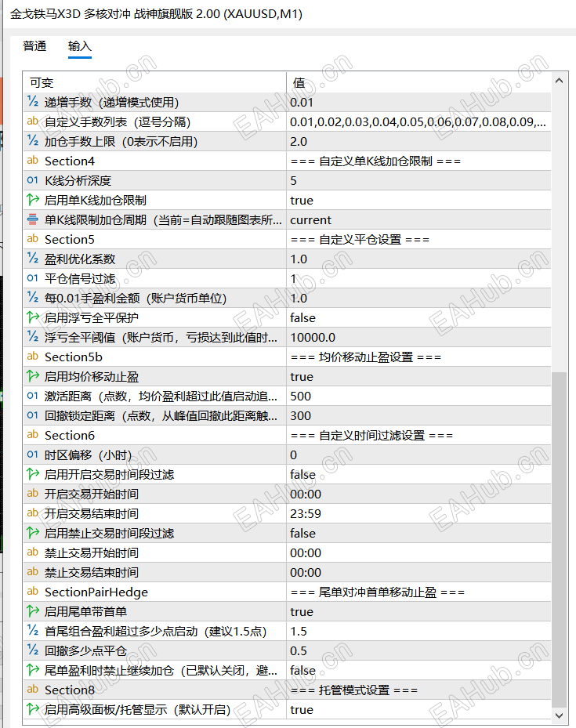Click the integer icon beside 激活距离

click(x=32, y=396)
